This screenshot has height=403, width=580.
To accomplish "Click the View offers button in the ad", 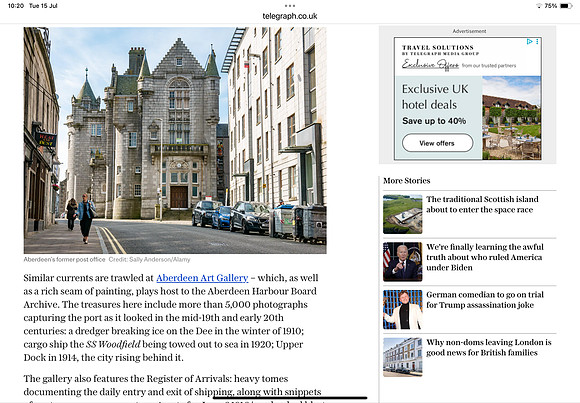I will (x=437, y=143).
